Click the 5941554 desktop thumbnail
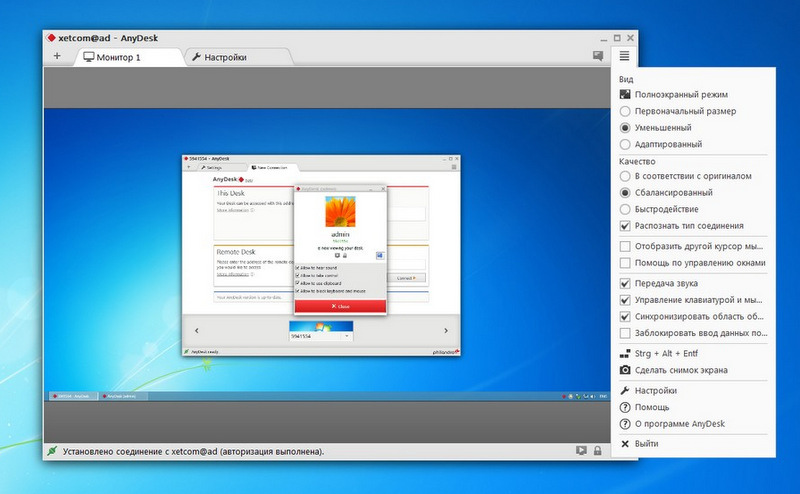This screenshot has width=800, height=494. point(321,327)
